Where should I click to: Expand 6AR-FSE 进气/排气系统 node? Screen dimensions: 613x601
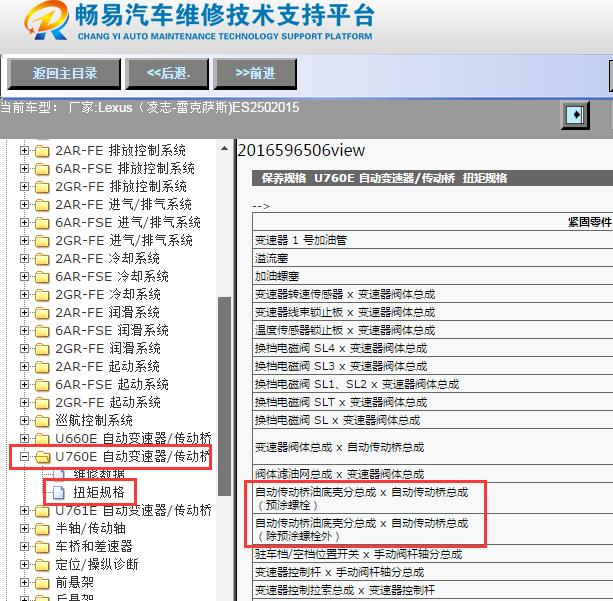[24, 222]
